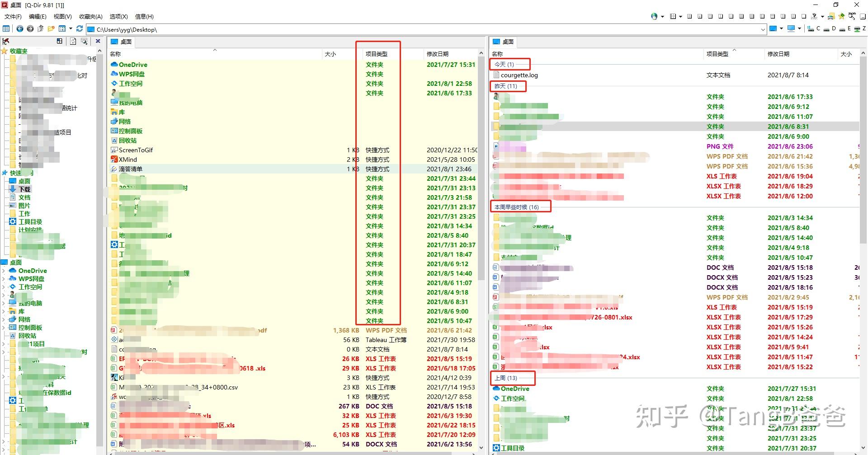Open the dropdown next to globe icon
This screenshot has height=455, width=868.
[662, 17]
